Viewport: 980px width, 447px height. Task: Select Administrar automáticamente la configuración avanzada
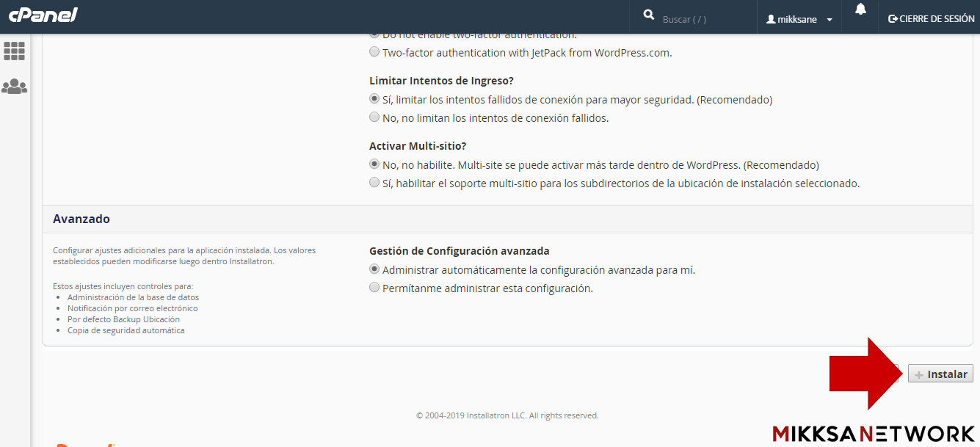375,269
